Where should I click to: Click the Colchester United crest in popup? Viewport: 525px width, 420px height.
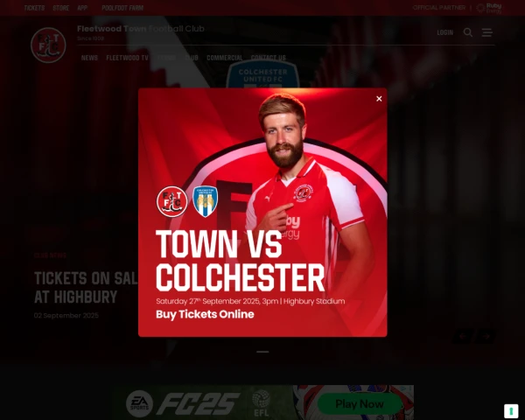tap(206, 201)
